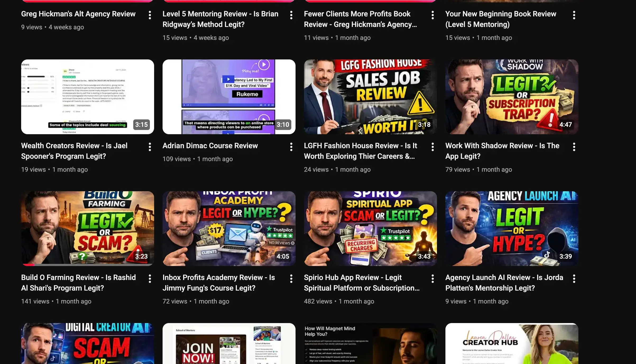
Task: Open three-dot menu for Inbox Profits Academy Review
Action: tap(291, 279)
